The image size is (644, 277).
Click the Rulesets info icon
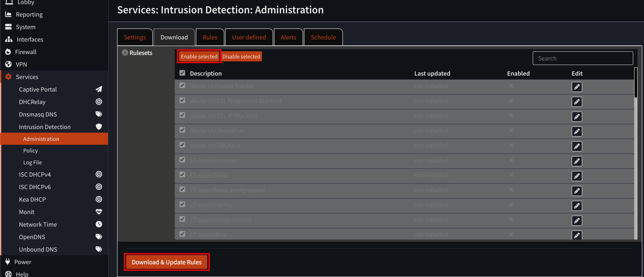(x=125, y=53)
